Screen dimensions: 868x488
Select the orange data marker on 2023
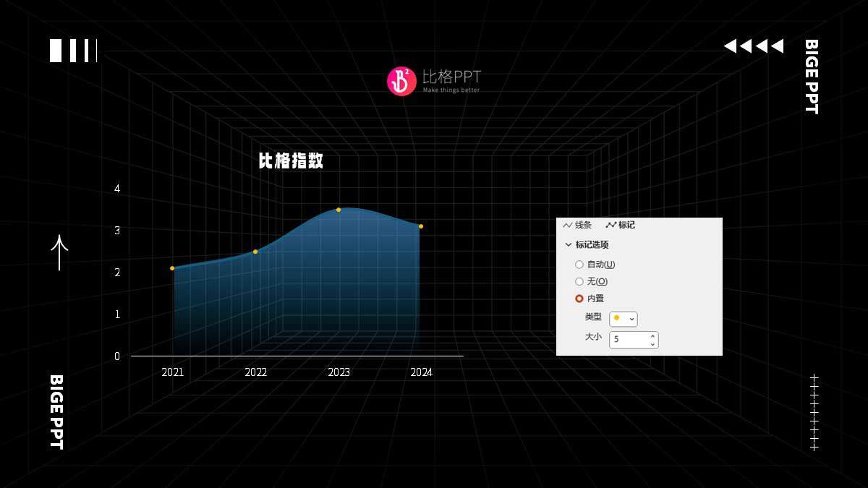339,210
